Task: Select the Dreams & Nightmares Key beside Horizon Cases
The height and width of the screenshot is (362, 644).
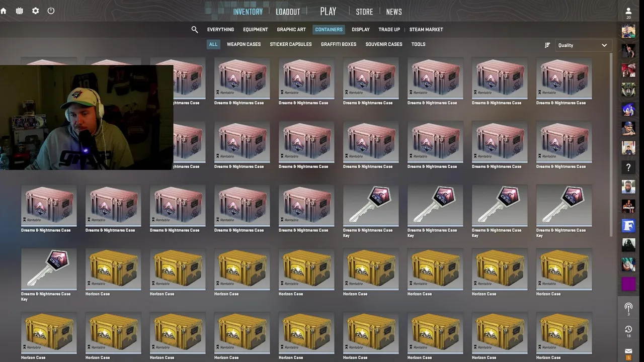Action: click(49, 275)
